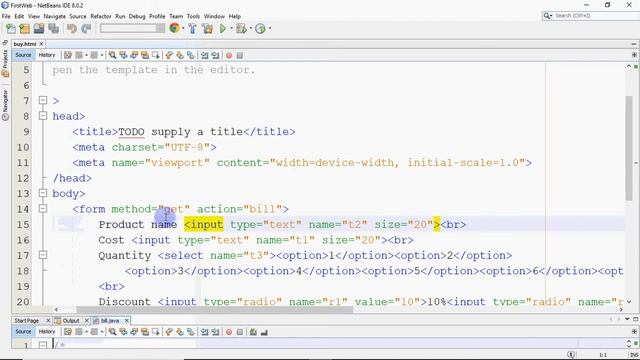Open the File menu
The image size is (640, 360).
(6, 16)
